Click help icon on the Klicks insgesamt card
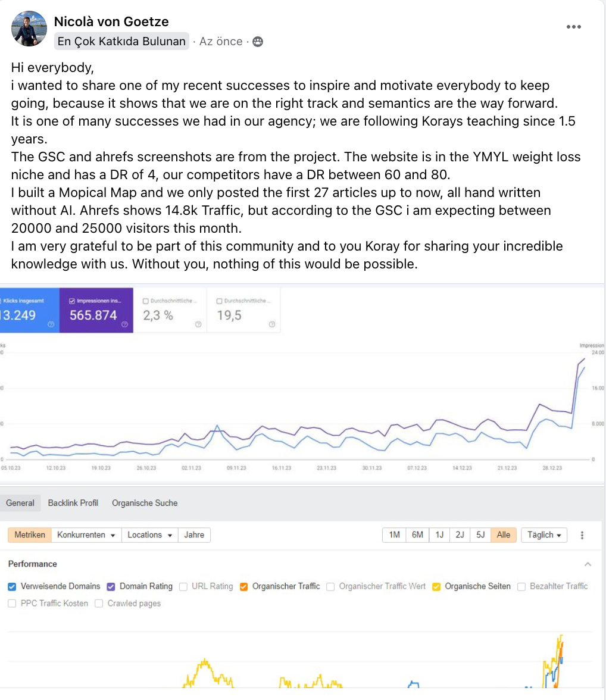606x700 pixels. point(51,324)
